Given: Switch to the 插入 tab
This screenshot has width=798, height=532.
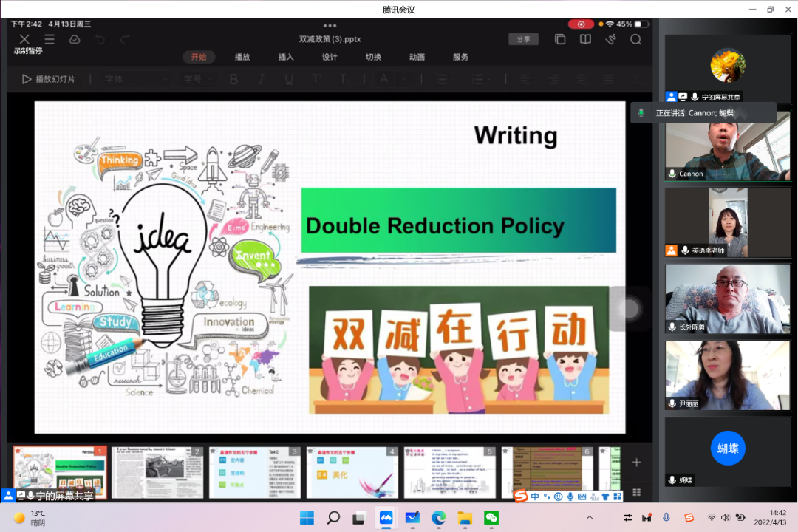Looking at the screenshot, I should click(x=286, y=57).
